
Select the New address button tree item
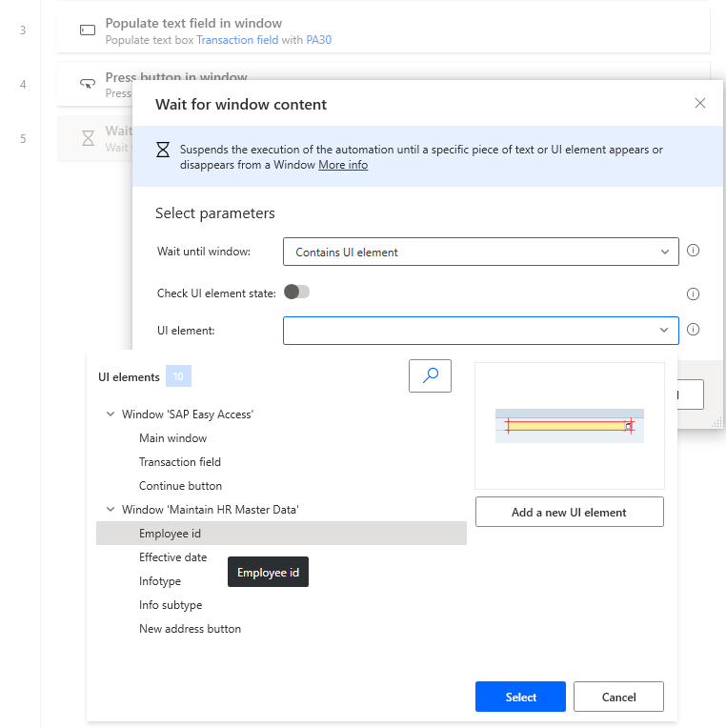tap(281, 629)
